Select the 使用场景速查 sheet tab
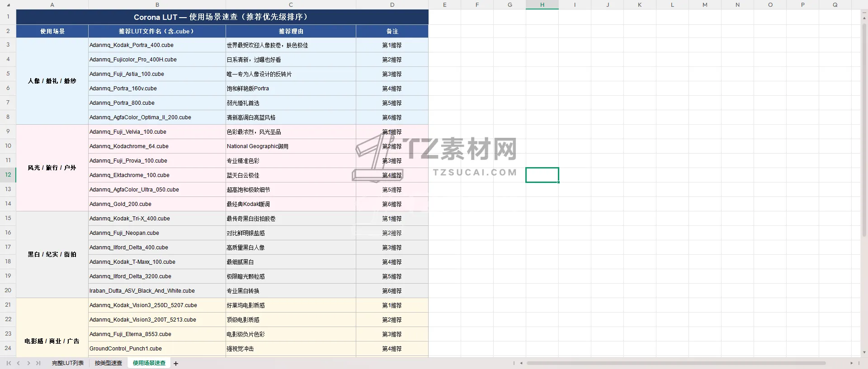This screenshot has width=868, height=369. point(149,363)
